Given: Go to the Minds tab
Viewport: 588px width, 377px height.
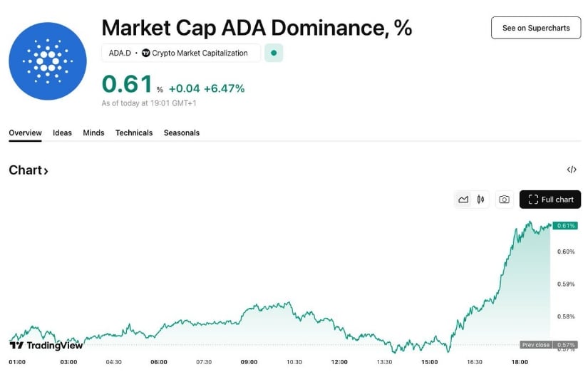Looking at the screenshot, I should click(93, 133).
